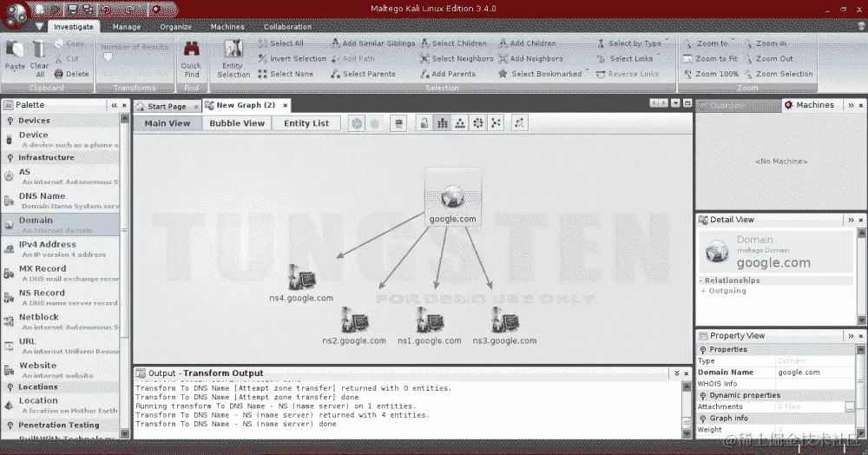Image resolution: width=868 pixels, height=455 pixels.
Task: Collapse the Penetration Testing palette category
Action: pyautogui.click(x=10, y=425)
